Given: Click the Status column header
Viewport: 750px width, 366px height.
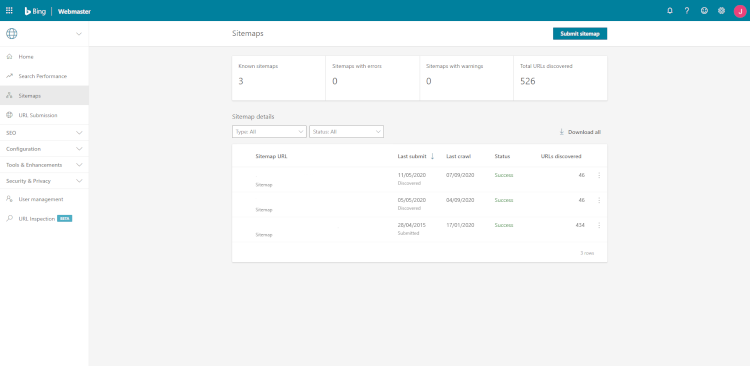Looking at the screenshot, I should tap(502, 156).
